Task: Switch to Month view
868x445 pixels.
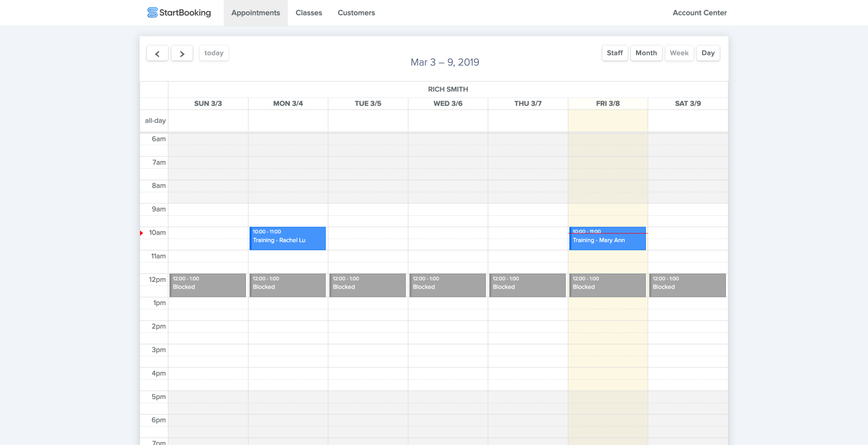Action: (646, 53)
